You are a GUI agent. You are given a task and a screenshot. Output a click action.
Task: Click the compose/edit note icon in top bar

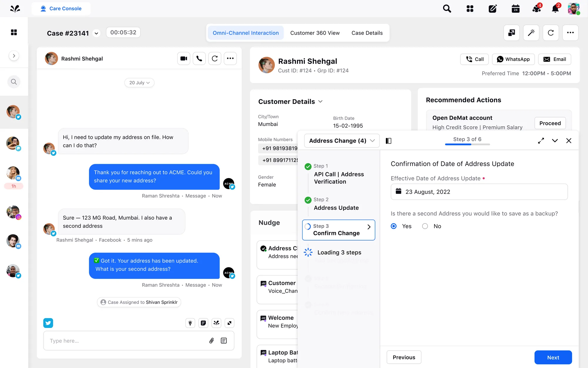click(x=492, y=9)
